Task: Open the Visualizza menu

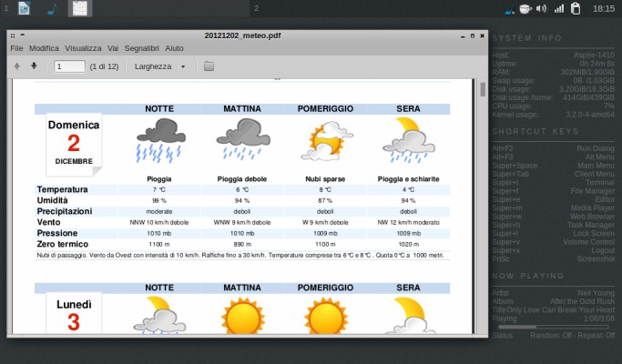Action: pyautogui.click(x=83, y=47)
